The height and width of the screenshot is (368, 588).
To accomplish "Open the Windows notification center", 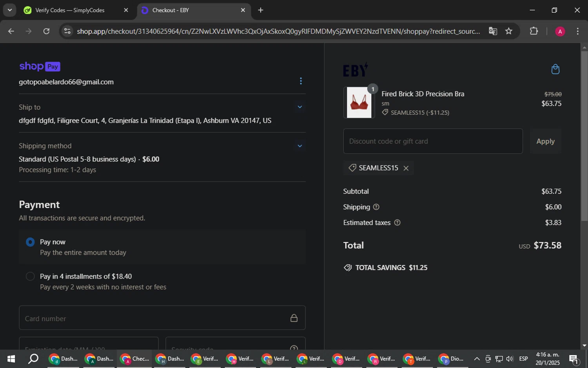I will coord(574,359).
